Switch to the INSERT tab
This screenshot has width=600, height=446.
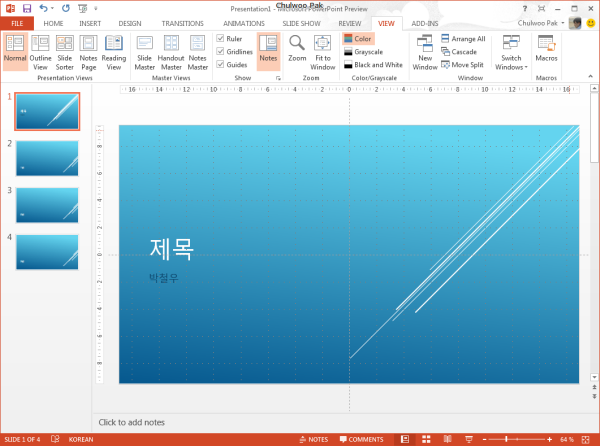pyautogui.click(x=90, y=23)
